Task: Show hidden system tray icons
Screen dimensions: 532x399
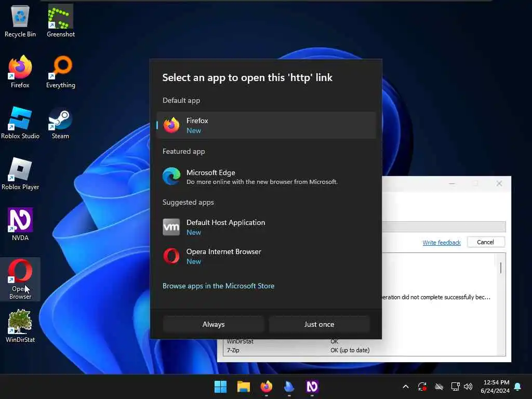Action: tap(405, 387)
